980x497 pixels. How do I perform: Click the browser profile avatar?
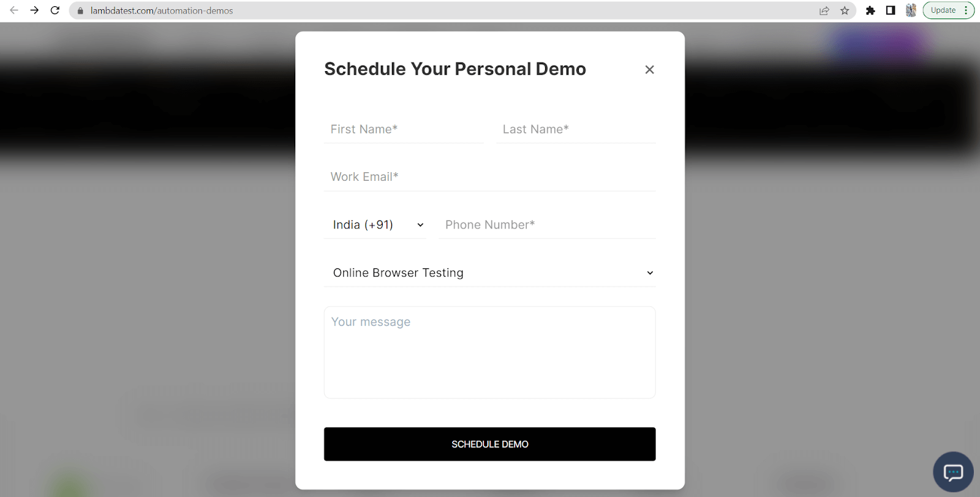(910, 10)
